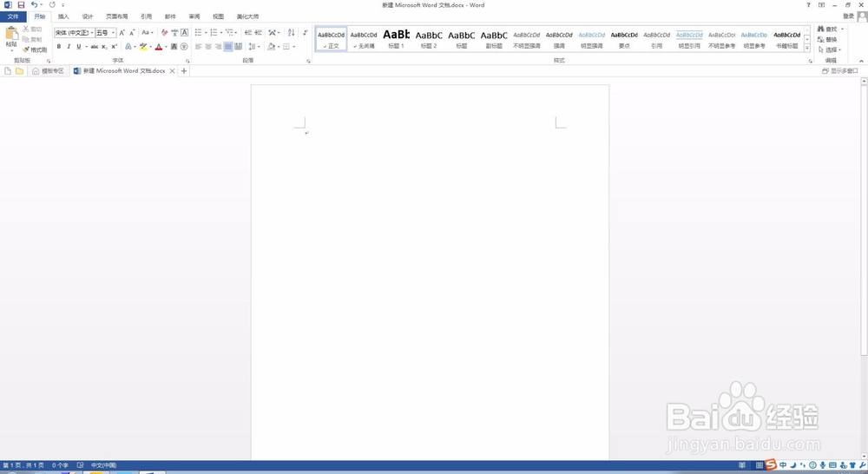Viewport: 868px width, 474px height.
Task: Save the document from quick access toolbar
Action: [x=21, y=5]
